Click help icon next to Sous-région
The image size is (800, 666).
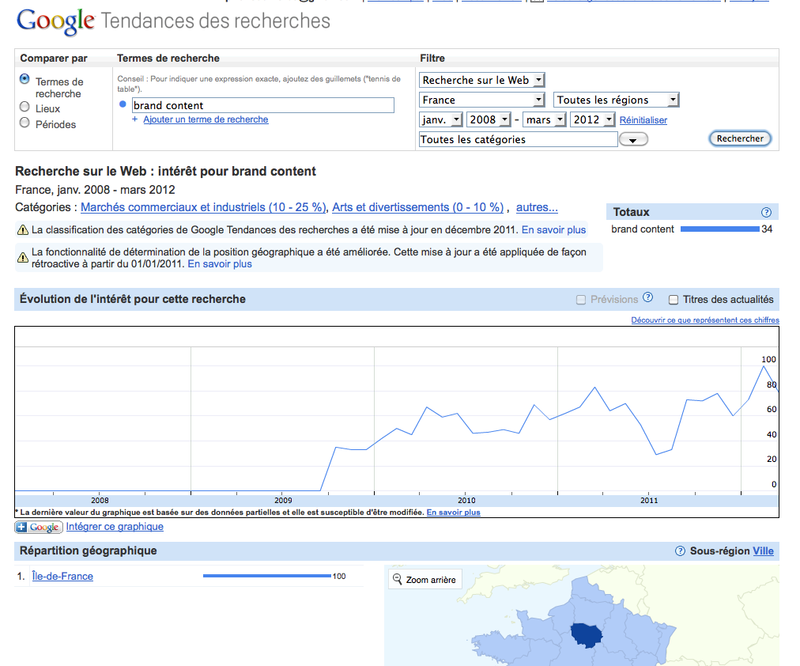pyautogui.click(x=680, y=551)
